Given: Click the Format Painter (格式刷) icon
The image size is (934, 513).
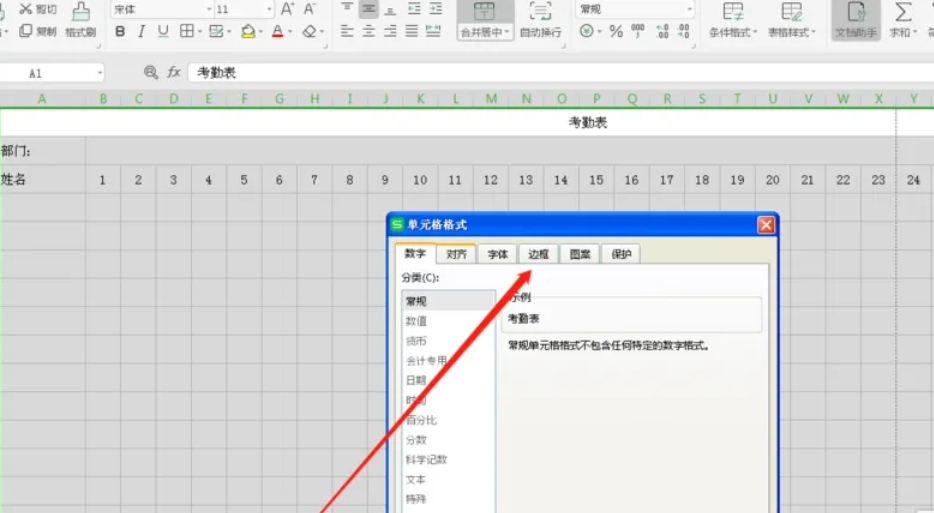Looking at the screenshot, I should (81, 12).
